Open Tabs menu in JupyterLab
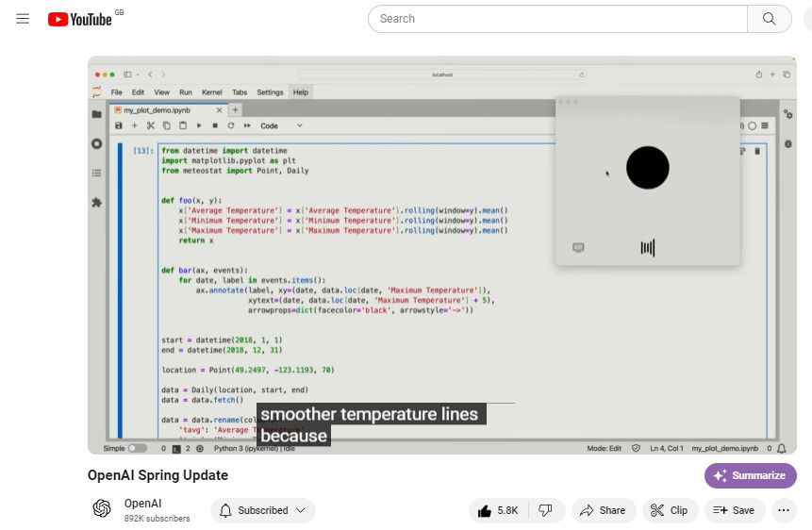This screenshot has width=812, height=530. [240, 92]
